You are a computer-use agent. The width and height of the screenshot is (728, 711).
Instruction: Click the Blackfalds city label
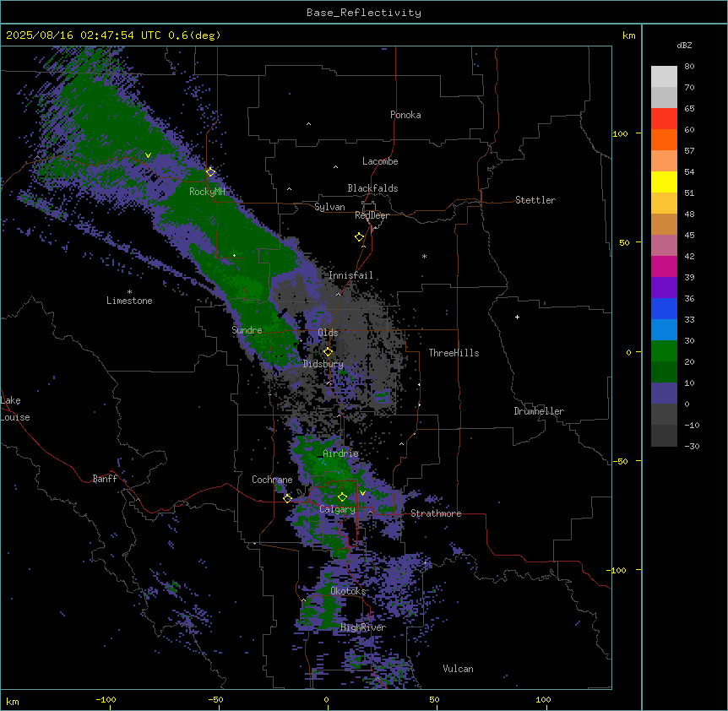pos(372,188)
